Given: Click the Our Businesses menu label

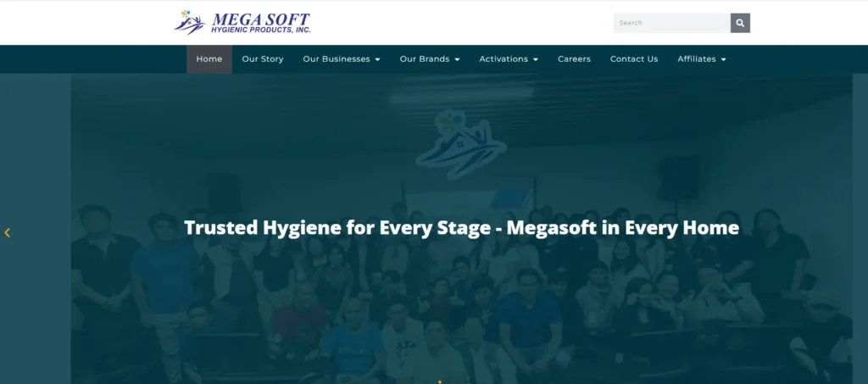Looking at the screenshot, I should pyautogui.click(x=337, y=59).
